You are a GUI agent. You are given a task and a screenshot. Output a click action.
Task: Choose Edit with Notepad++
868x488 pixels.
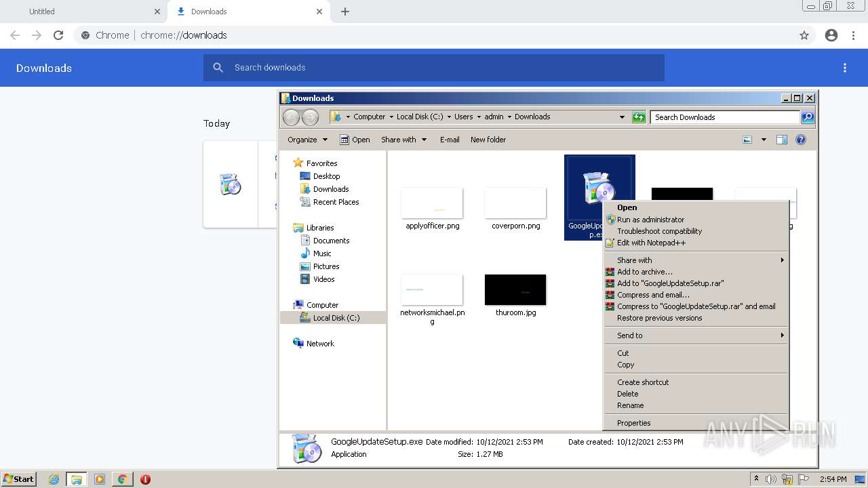point(696,243)
